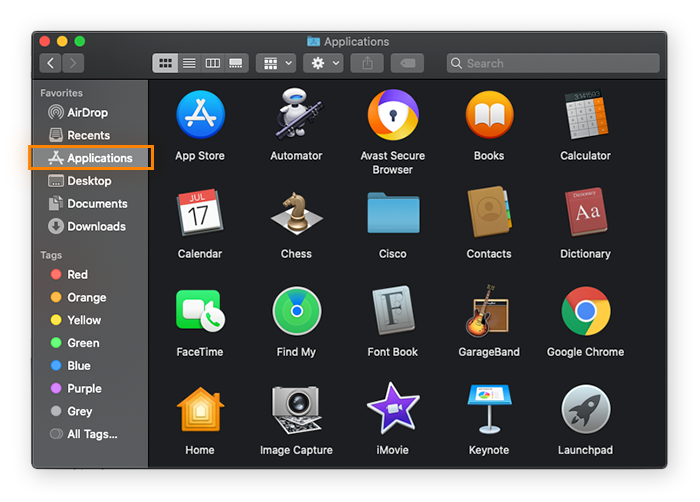The height and width of the screenshot is (502, 700).
Task: Select the Keynote app
Action: (489, 409)
